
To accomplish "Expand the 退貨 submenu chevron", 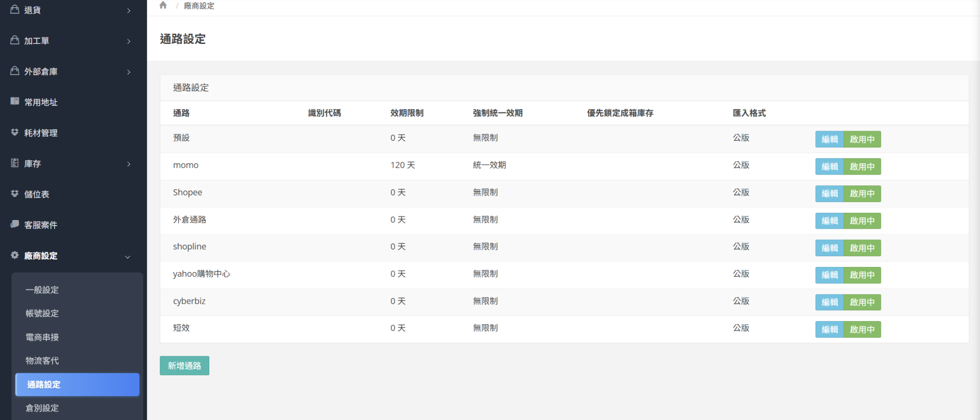I will point(129,11).
